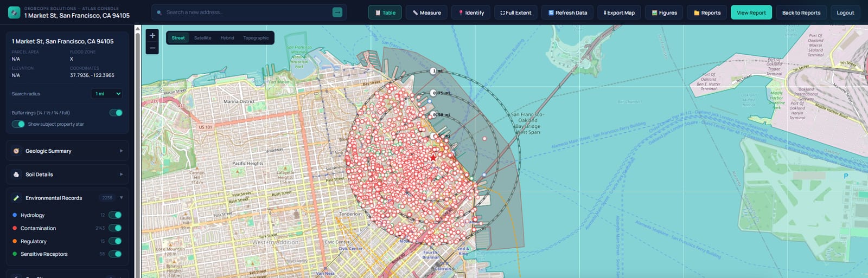Click the orange Regulatory legend dot

(15, 241)
